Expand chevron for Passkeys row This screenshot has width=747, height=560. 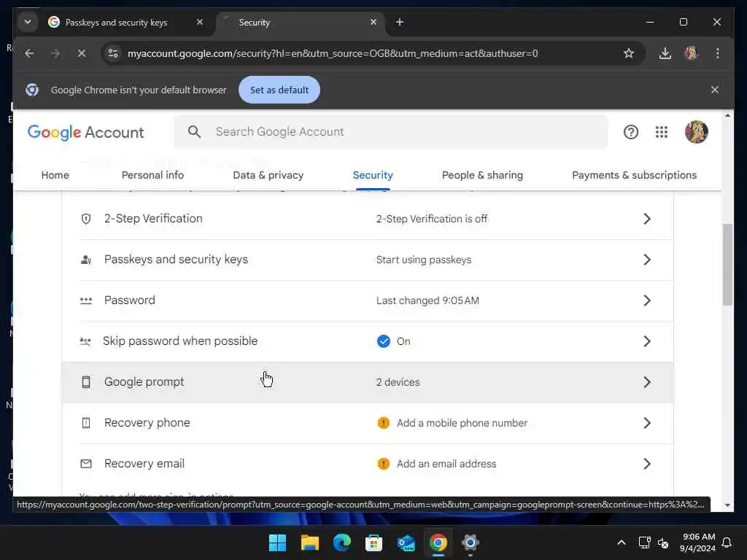(x=646, y=260)
